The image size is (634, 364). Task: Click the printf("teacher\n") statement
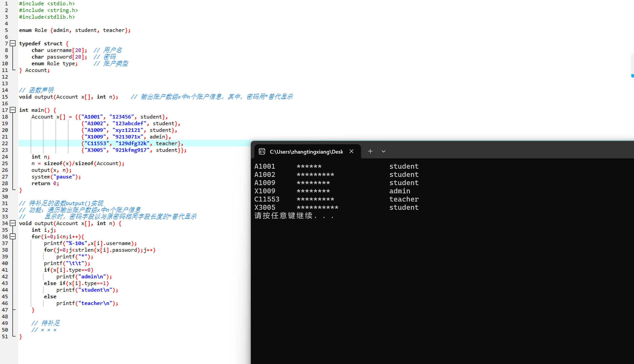click(87, 303)
